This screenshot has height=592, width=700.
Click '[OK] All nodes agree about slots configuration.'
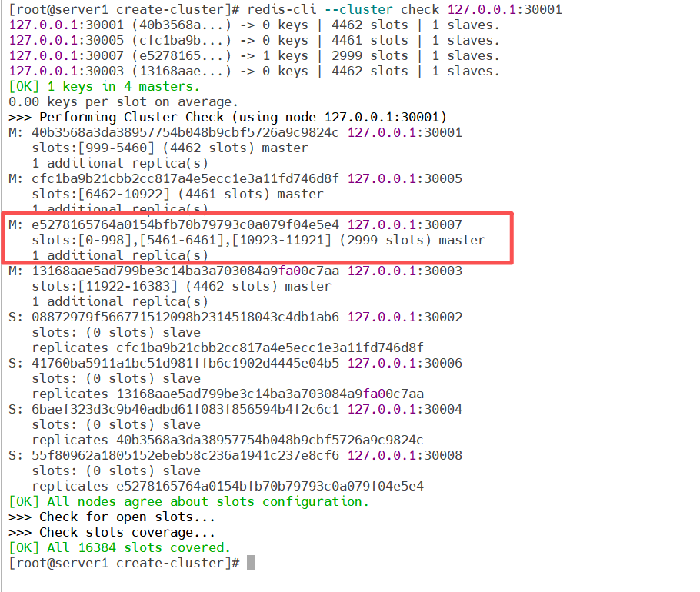(188, 502)
